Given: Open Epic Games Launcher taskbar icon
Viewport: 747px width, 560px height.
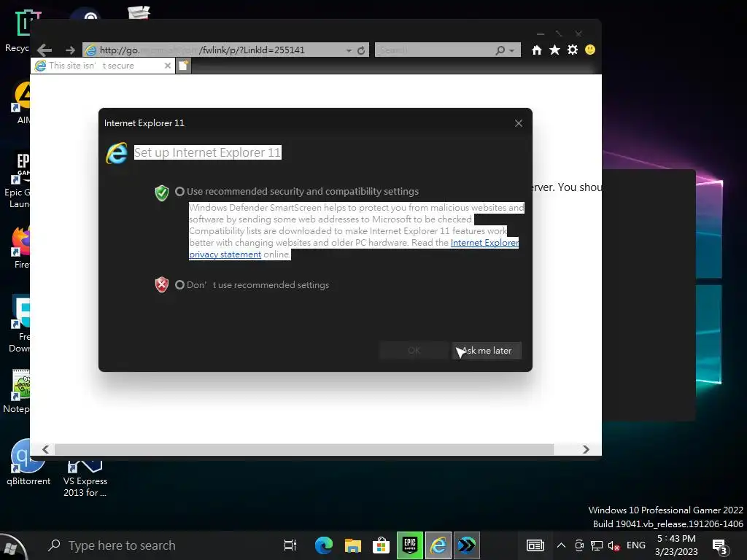Looking at the screenshot, I should (x=410, y=545).
